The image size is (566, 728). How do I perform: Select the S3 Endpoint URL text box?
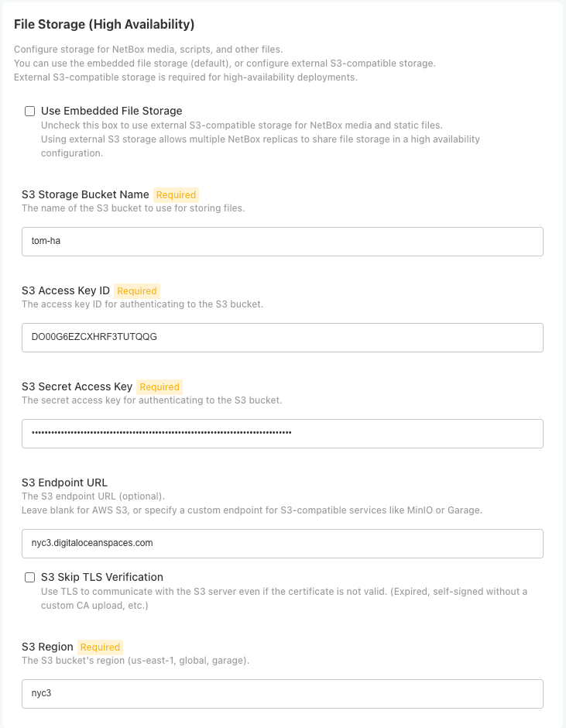point(283,543)
